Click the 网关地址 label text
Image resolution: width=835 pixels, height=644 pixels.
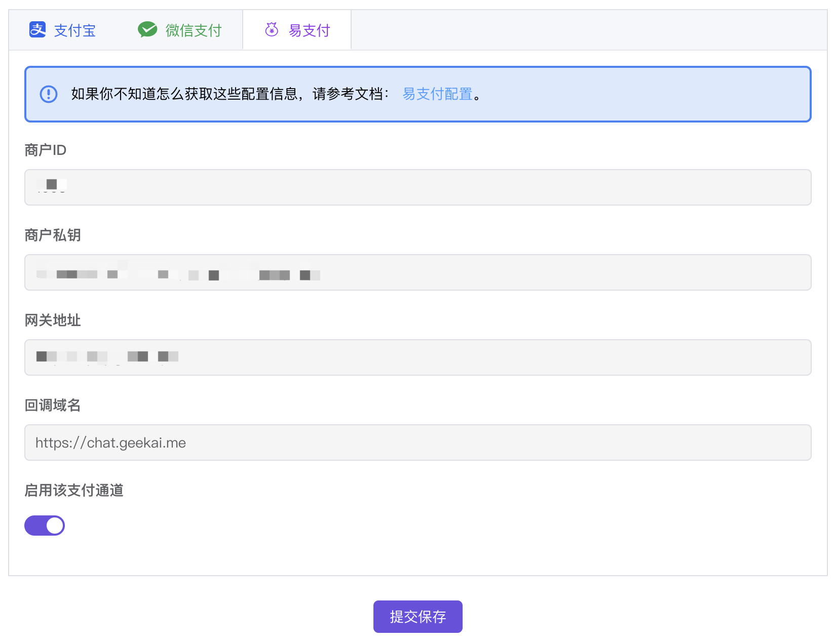point(53,320)
